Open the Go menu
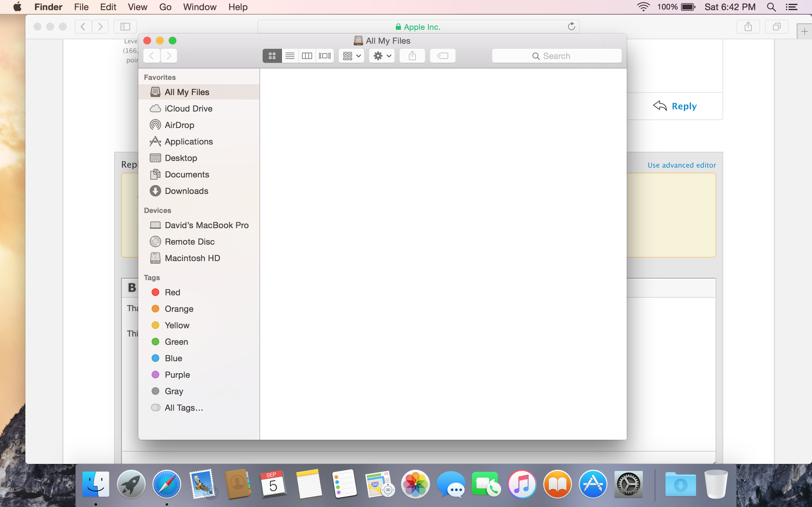The height and width of the screenshot is (507, 812). pos(165,7)
